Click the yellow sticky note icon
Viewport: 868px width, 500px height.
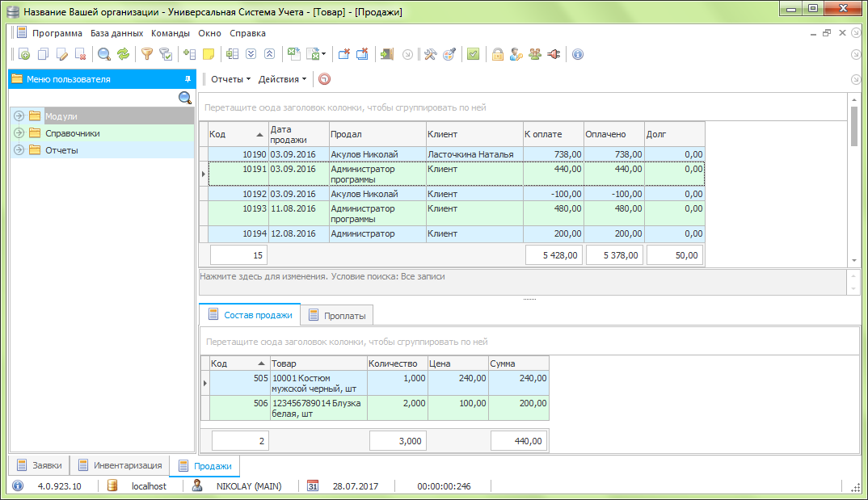[209, 54]
